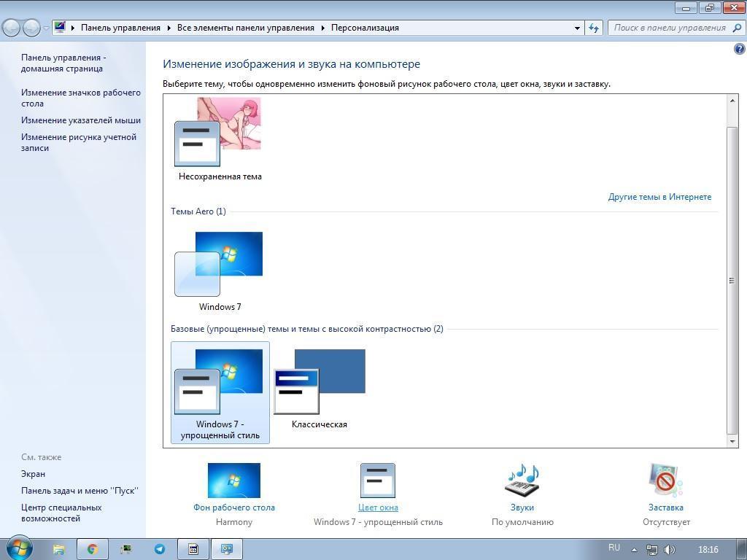Expand the arrow before "Персонализация" breadcrumb
Viewport: 747px width, 560px height.
pyautogui.click(x=323, y=28)
